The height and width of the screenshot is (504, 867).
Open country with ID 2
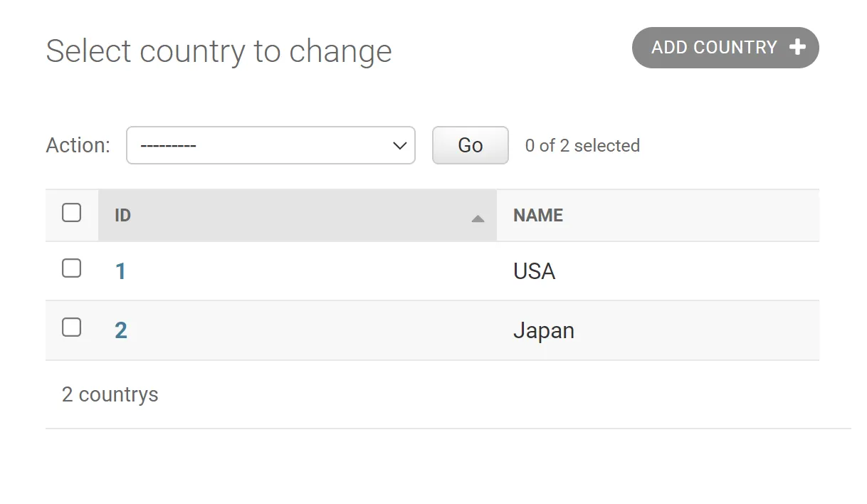pos(121,330)
